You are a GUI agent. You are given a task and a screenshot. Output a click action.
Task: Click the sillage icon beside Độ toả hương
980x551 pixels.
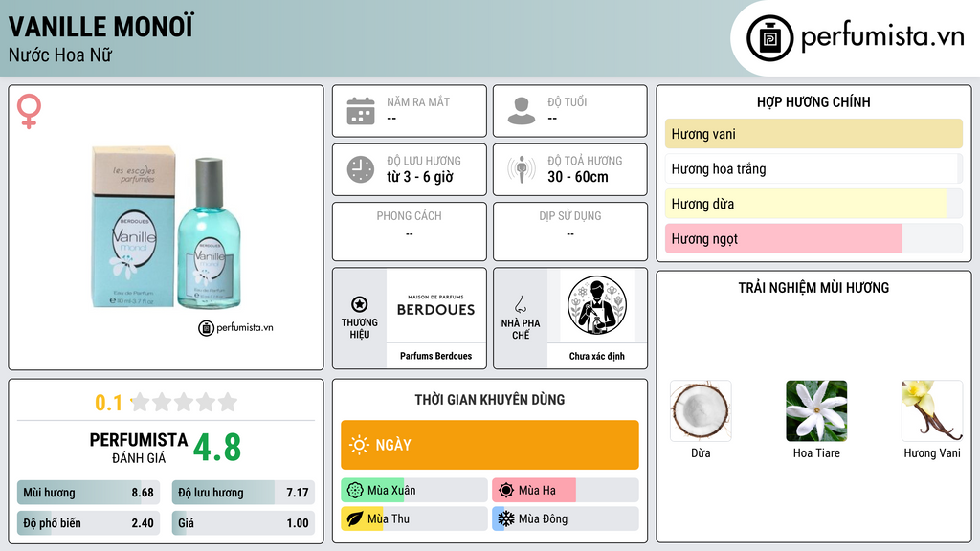[522, 169]
